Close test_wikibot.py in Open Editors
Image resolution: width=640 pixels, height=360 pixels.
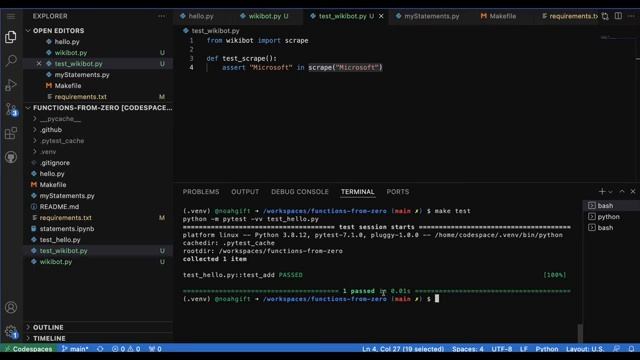(x=39, y=64)
